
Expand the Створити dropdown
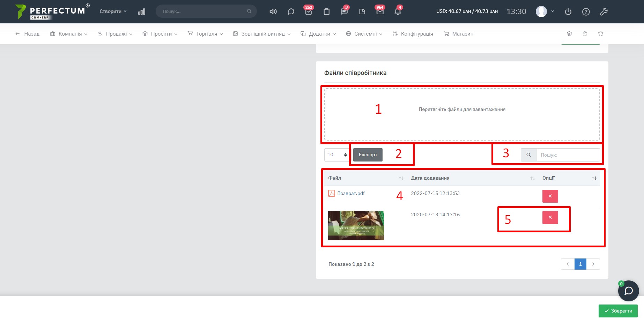(x=113, y=11)
